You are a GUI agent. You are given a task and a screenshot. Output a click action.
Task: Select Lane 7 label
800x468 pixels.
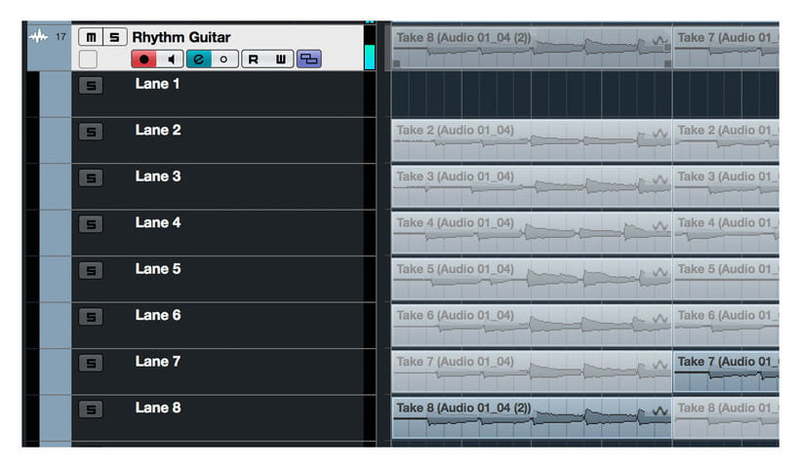pyautogui.click(x=158, y=361)
